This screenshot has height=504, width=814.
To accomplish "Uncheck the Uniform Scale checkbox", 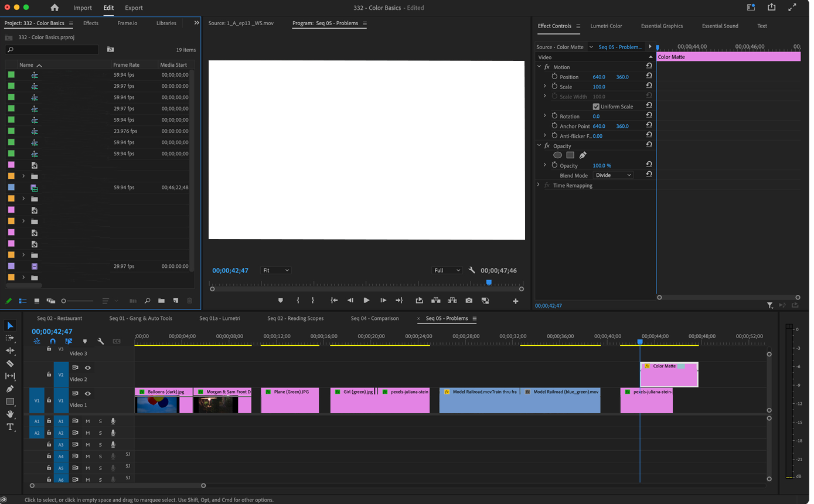I will 596,107.
